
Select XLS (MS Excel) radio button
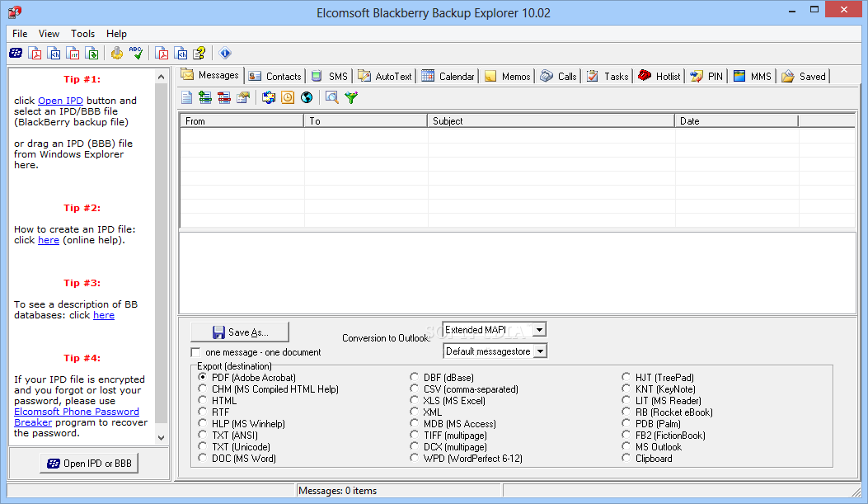click(x=414, y=400)
